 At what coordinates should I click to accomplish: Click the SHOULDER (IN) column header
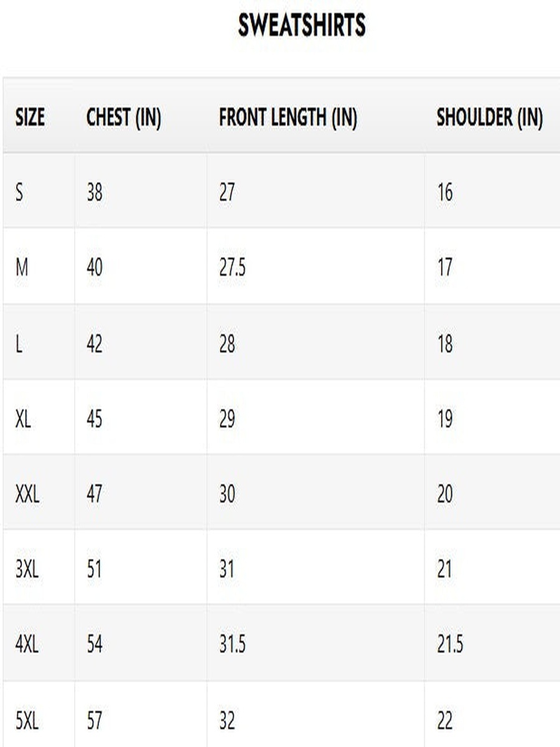tap(490, 117)
